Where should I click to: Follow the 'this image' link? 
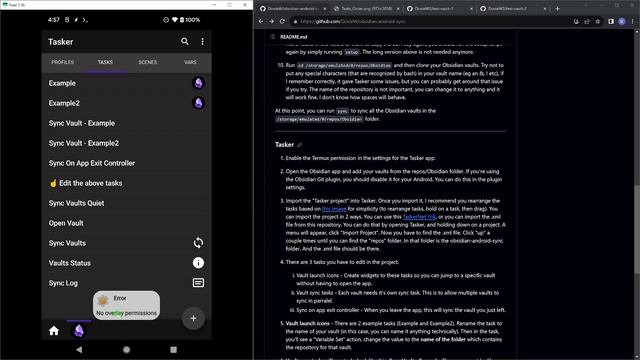[x=334, y=209]
